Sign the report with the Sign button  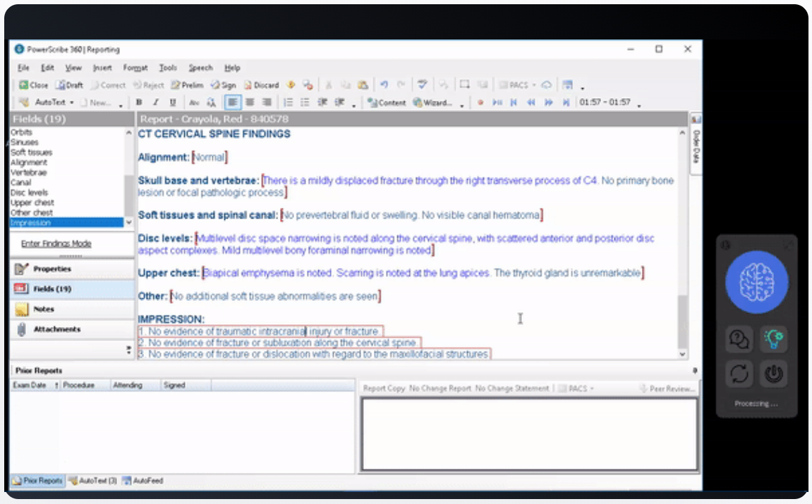[x=223, y=85]
